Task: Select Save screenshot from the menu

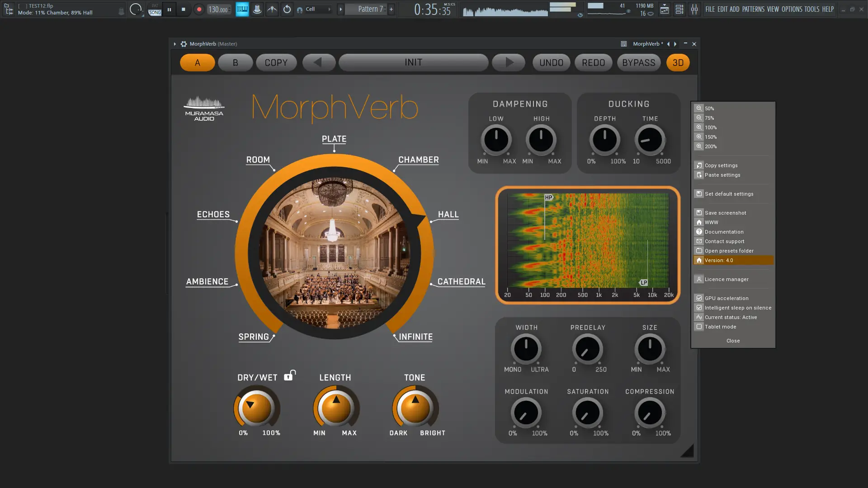Action: 725,212
